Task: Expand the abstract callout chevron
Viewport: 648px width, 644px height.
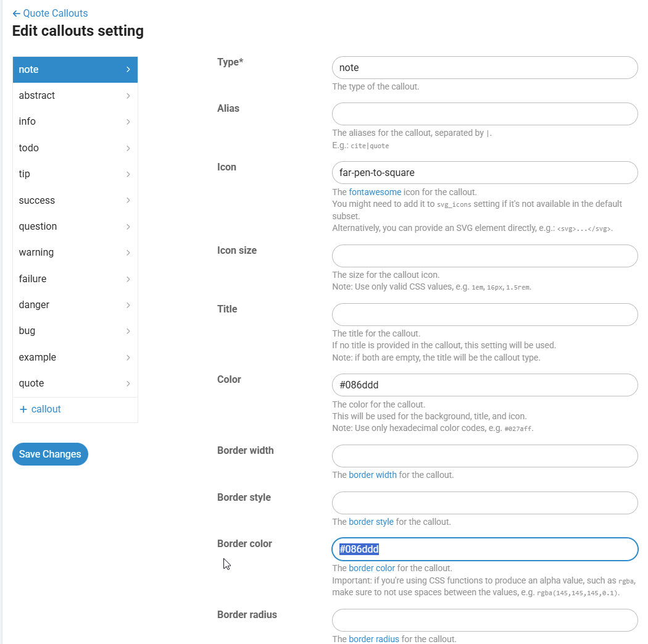Action: 128,96
